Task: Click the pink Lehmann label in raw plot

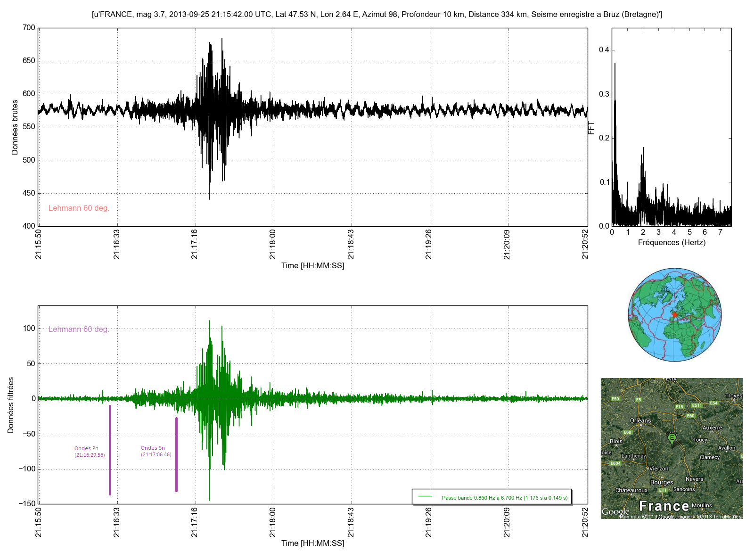Action: click(79, 208)
